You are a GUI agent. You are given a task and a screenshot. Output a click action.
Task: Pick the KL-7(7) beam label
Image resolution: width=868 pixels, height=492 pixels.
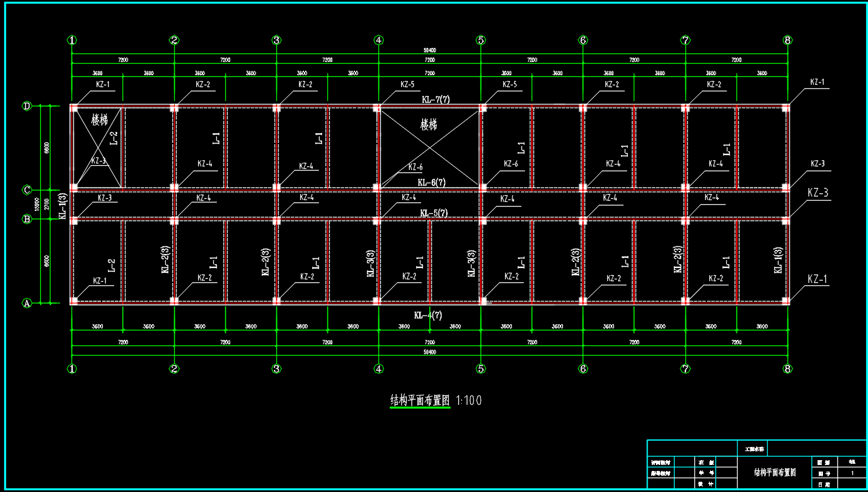[x=436, y=99]
